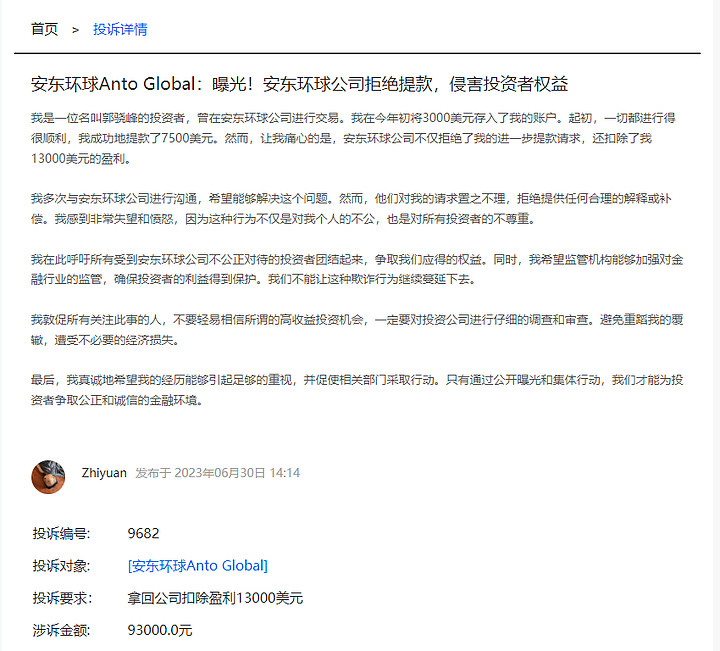Screen dimensions: 720x651
Task: Go to the 首页 breadcrumb link
Action: coord(45,29)
